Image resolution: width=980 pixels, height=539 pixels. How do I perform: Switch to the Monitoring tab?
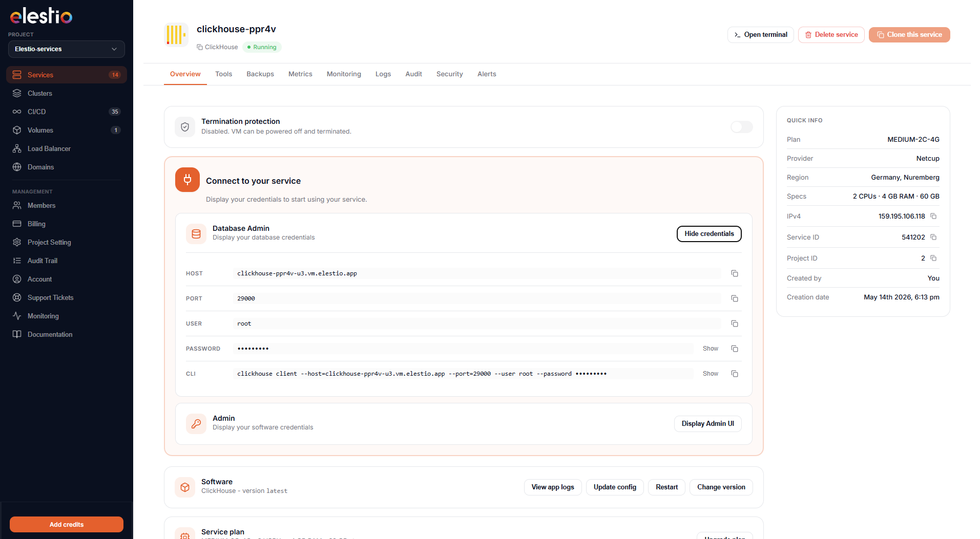tap(344, 74)
